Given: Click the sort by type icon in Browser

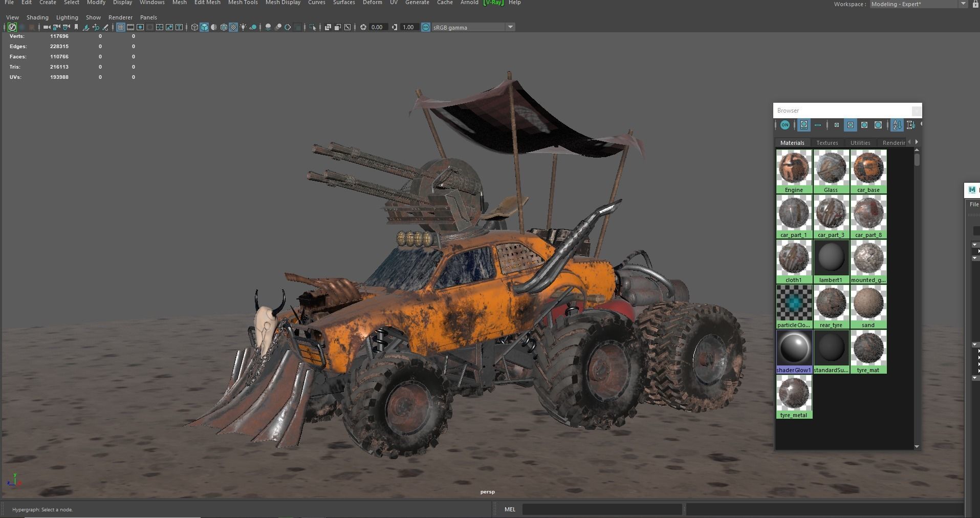Looking at the screenshot, I should (x=911, y=125).
